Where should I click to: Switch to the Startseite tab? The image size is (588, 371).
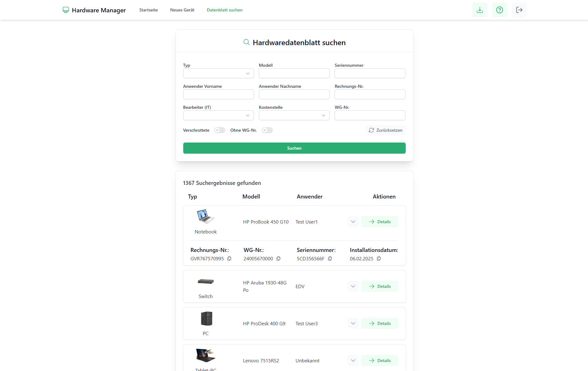(x=148, y=10)
